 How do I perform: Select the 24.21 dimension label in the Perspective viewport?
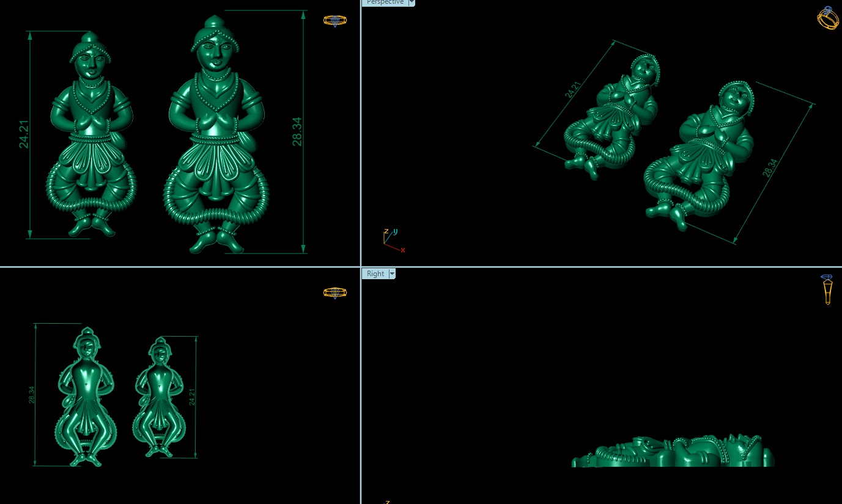[x=573, y=90]
